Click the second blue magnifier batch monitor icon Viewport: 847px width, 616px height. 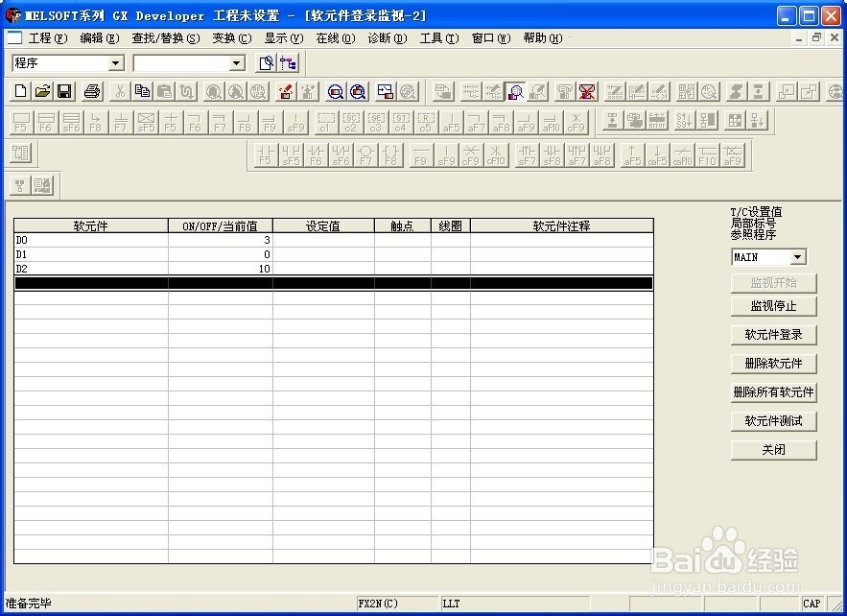(x=358, y=91)
